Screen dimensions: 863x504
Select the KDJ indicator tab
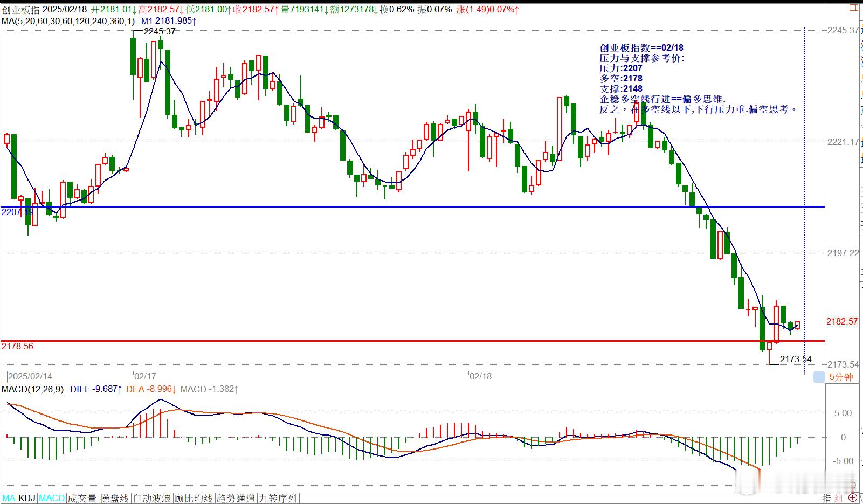[x=27, y=499]
